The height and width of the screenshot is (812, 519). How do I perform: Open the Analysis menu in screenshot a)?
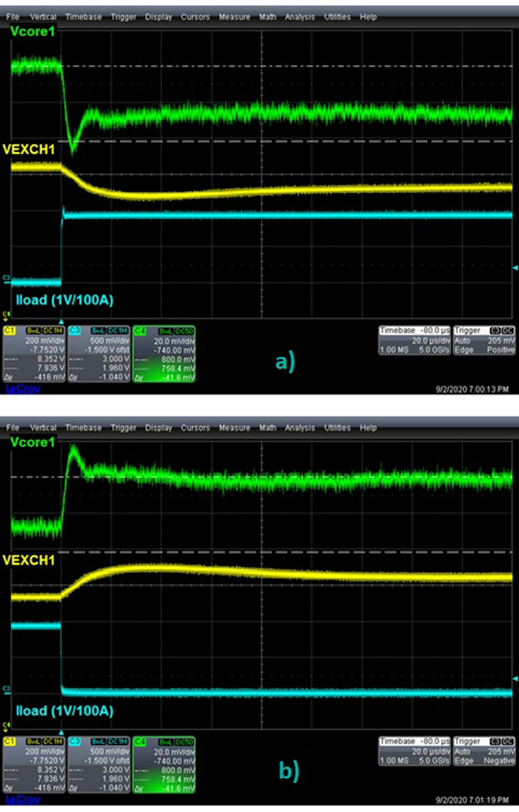point(300,17)
